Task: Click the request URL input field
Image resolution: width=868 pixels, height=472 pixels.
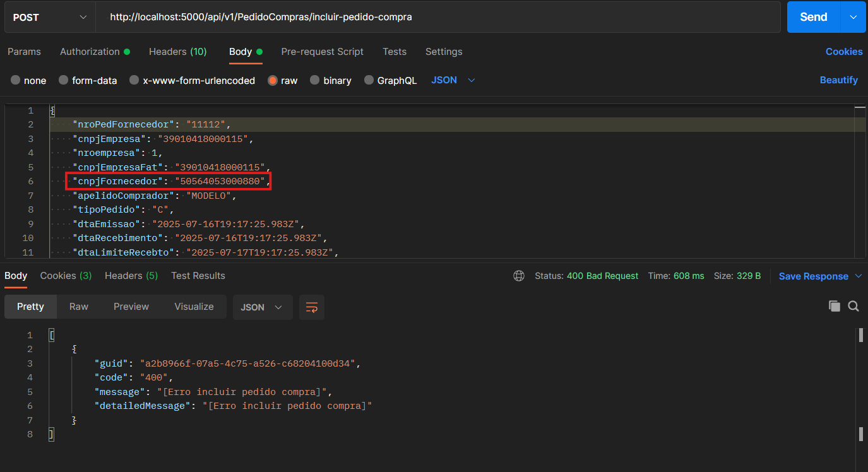Action: pos(436,18)
